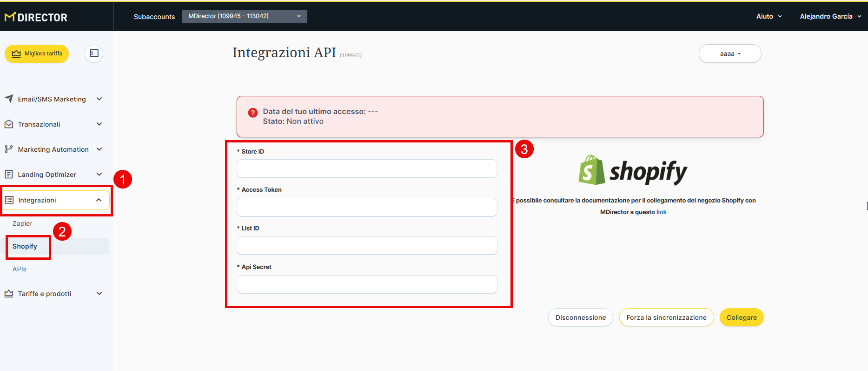Open the aaaa dropdown selector
This screenshot has width=868, height=371.
click(729, 54)
